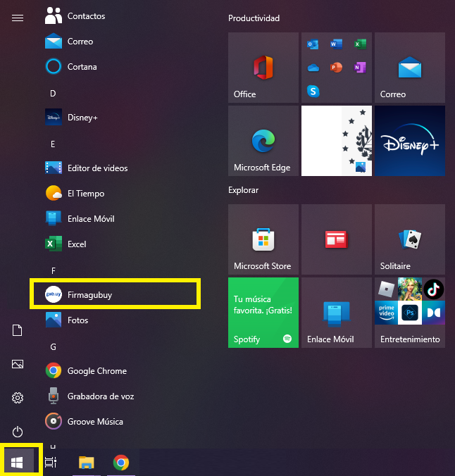455x476 pixels.
Task: Click letter F section header
Action: click(x=53, y=270)
